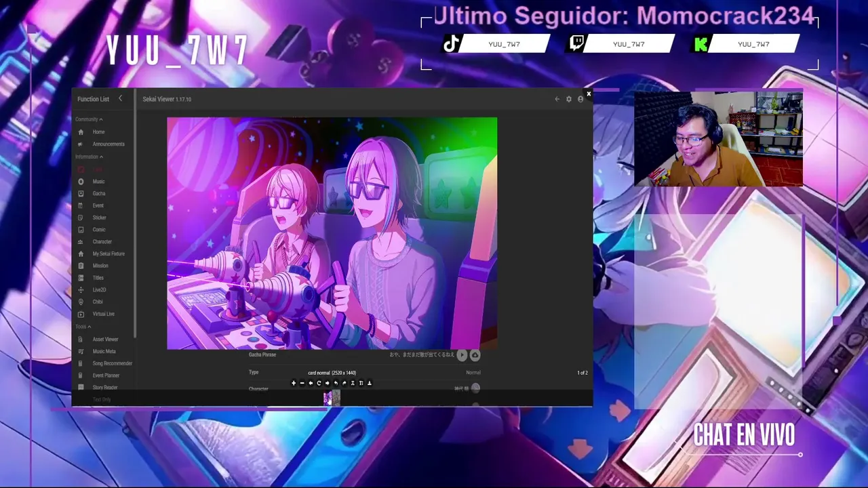The width and height of the screenshot is (868, 488).
Task: Click the Home house icon
Action: click(81, 132)
